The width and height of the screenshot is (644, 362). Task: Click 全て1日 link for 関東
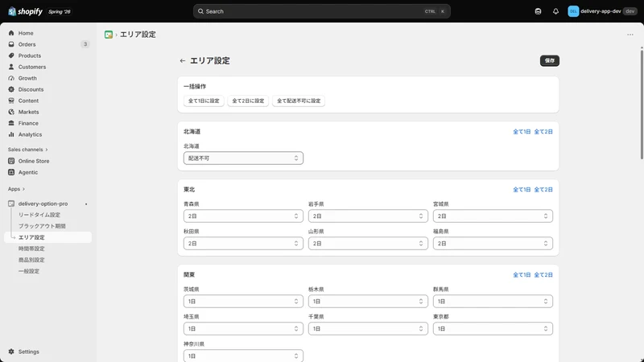522,275
